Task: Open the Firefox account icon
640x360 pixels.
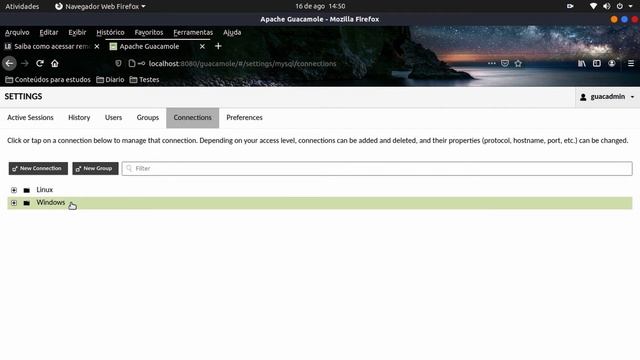Action: pyautogui.click(x=611, y=63)
